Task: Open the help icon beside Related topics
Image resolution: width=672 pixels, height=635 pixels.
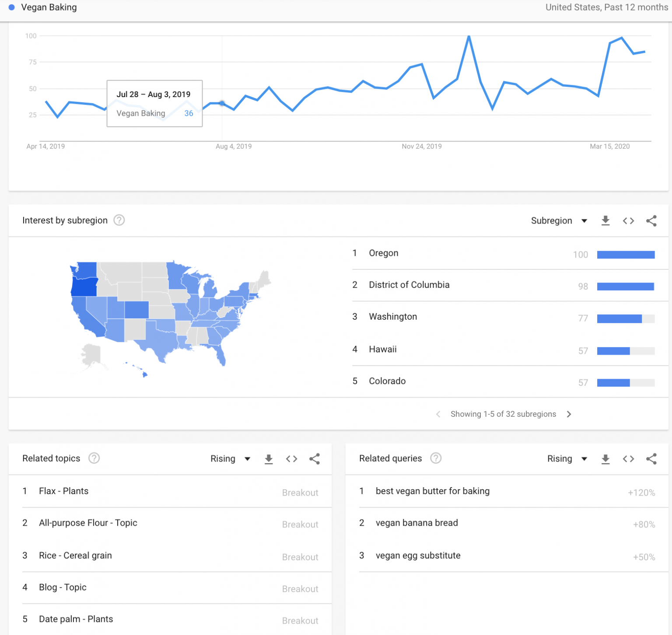Action: 94,458
